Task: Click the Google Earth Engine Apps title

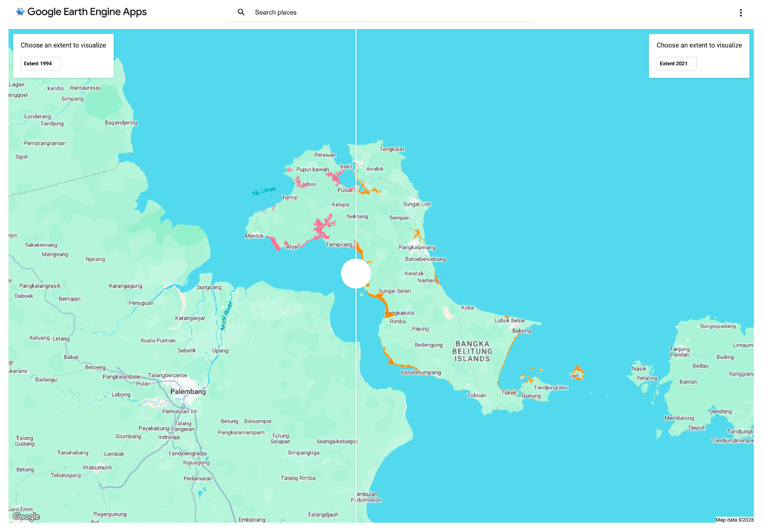Action: (x=87, y=12)
